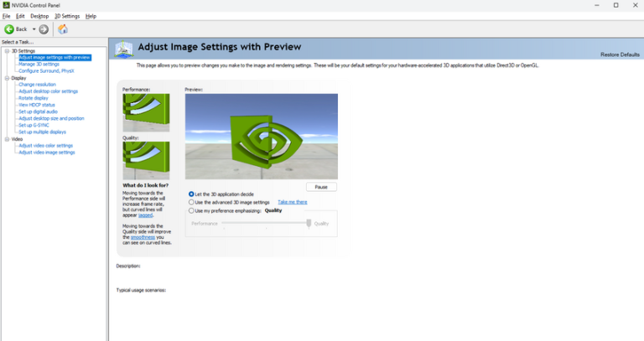Click the 3D preview image
644x341 pixels.
(x=261, y=135)
